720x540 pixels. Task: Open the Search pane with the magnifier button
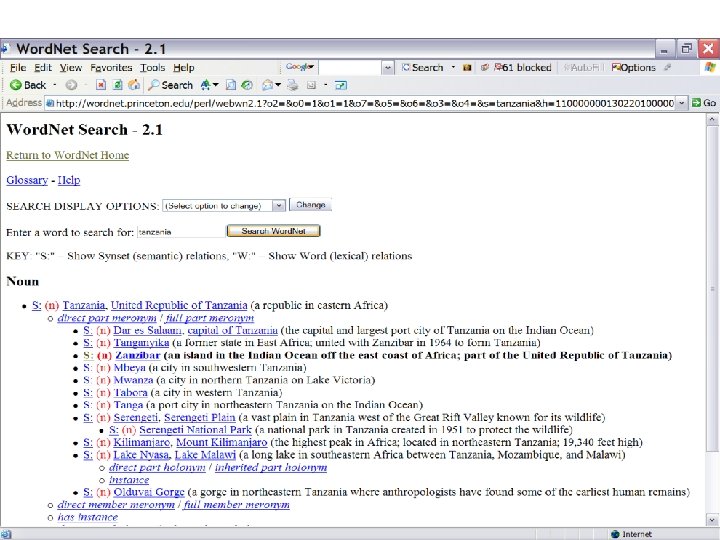coord(171,85)
